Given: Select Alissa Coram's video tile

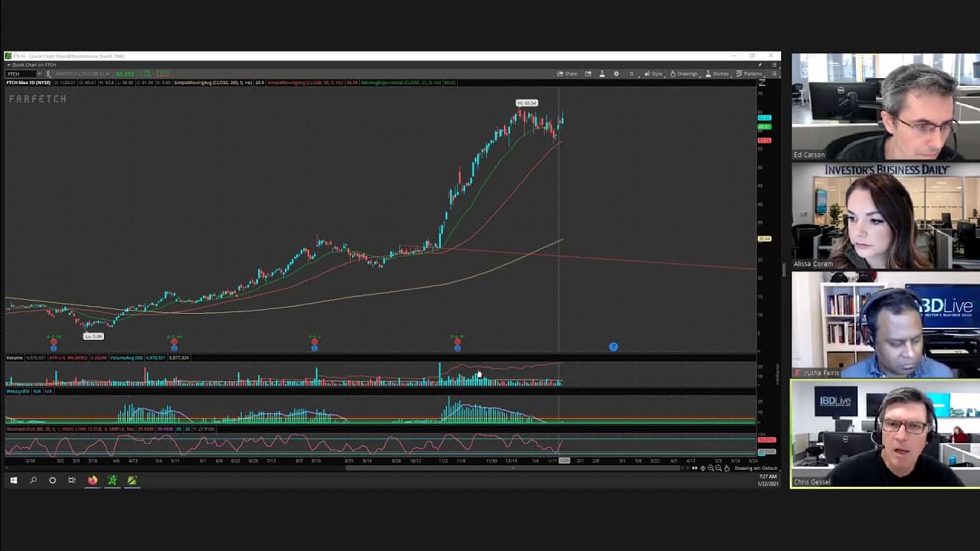Looking at the screenshot, I should [x=886, y=217].
